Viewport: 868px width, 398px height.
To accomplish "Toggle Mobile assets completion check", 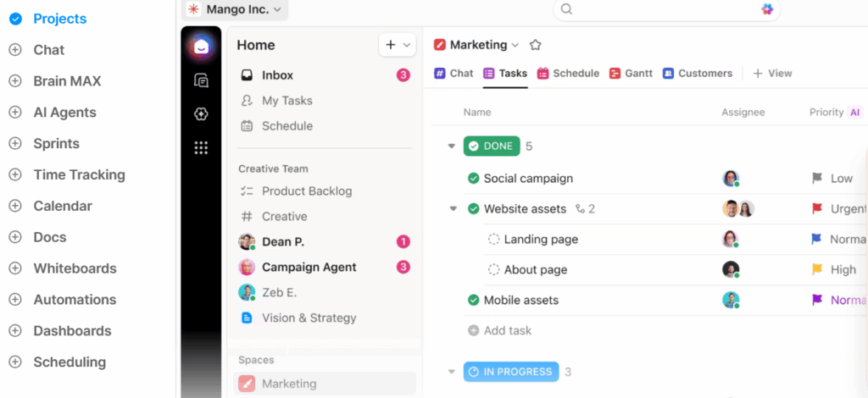I will pyautogui.click(x=473, y=300).
